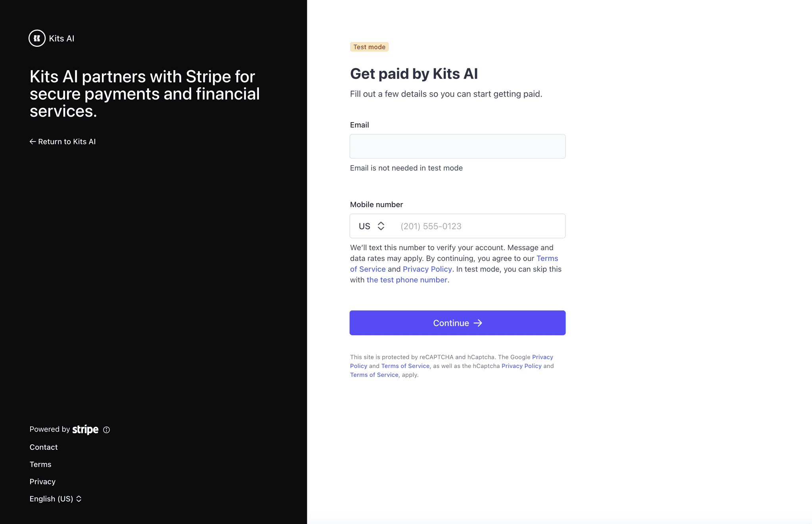Open the Privacy link in the sidebar footer
The width and height of the screenshot is (812, 524).
click(x=42, y=482)
